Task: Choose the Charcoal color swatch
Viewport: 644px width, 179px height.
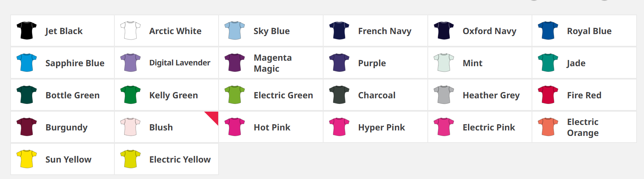Action: tap(339, 95)
